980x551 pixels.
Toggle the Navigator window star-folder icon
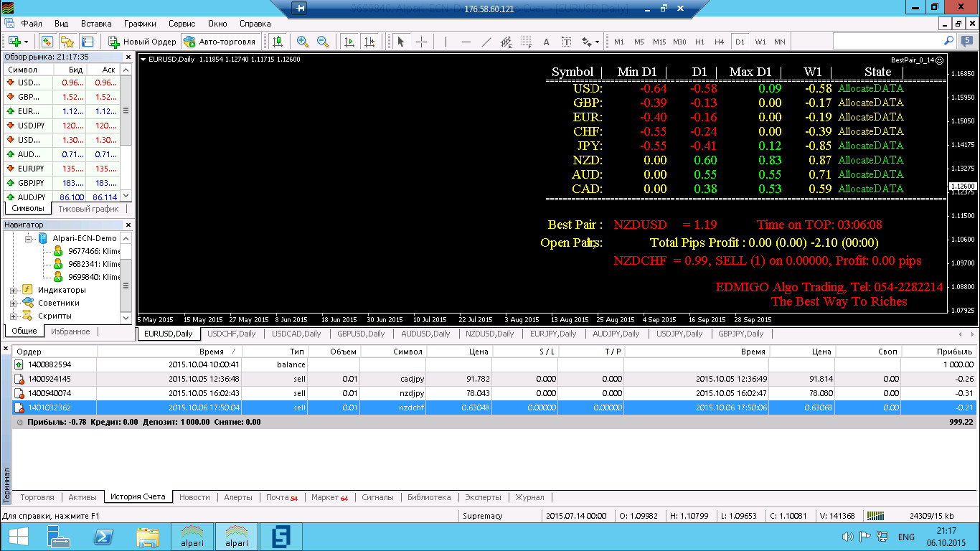pos(67,42)
